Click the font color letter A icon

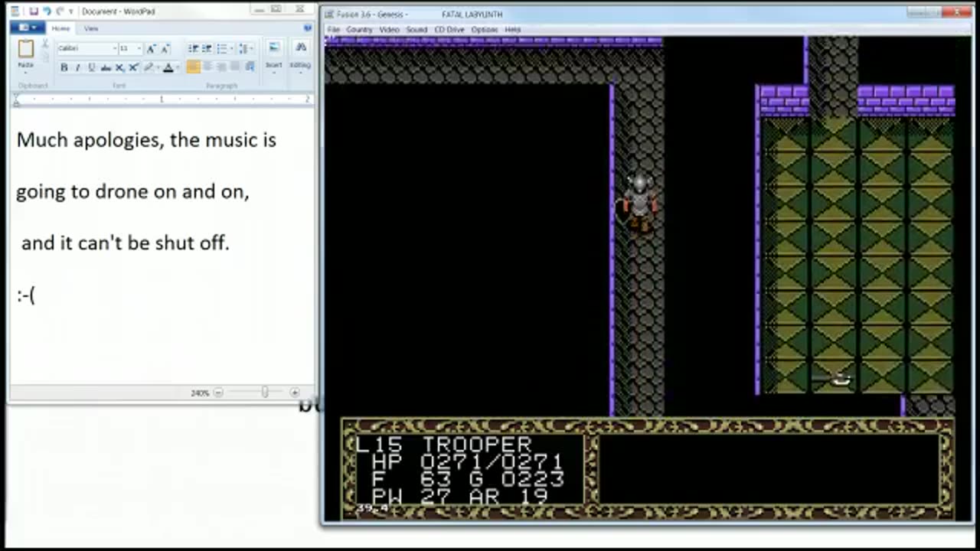(x=168, y=67)
